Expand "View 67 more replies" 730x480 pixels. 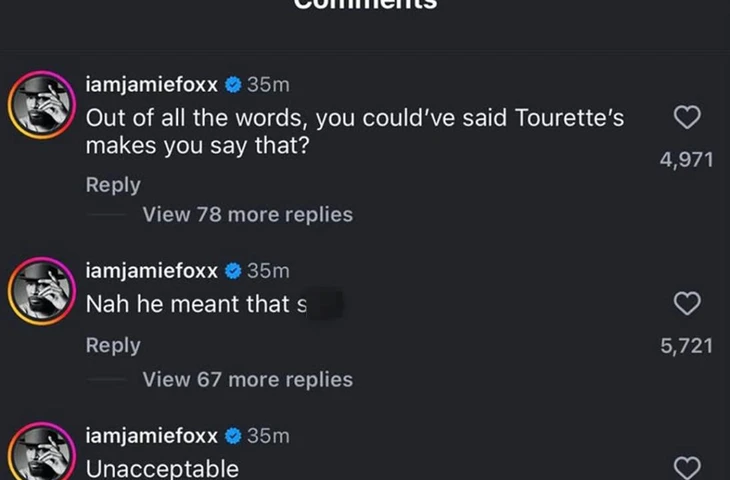click(x=247, y=379)
